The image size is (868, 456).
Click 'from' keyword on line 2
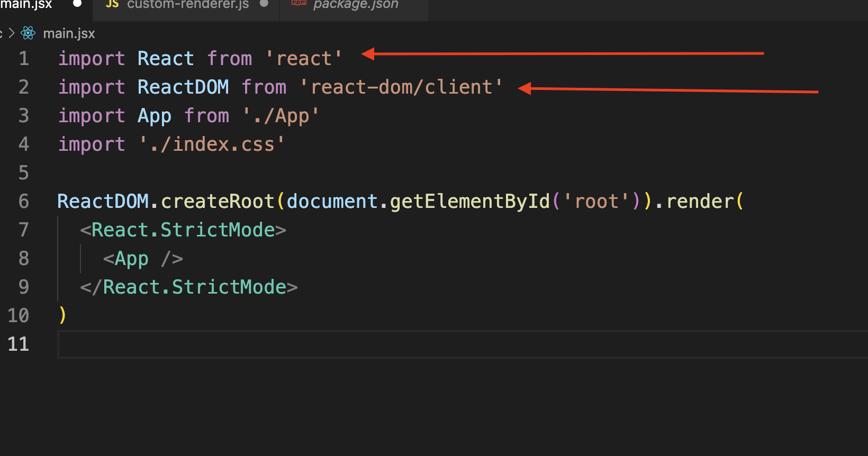click(x=264, y=87)
